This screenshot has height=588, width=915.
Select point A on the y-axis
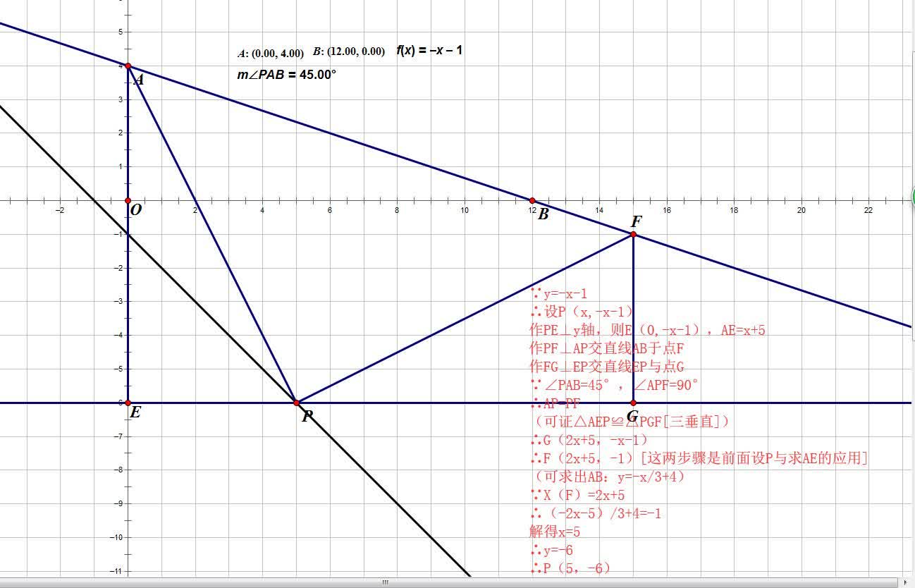click(128, 66)
